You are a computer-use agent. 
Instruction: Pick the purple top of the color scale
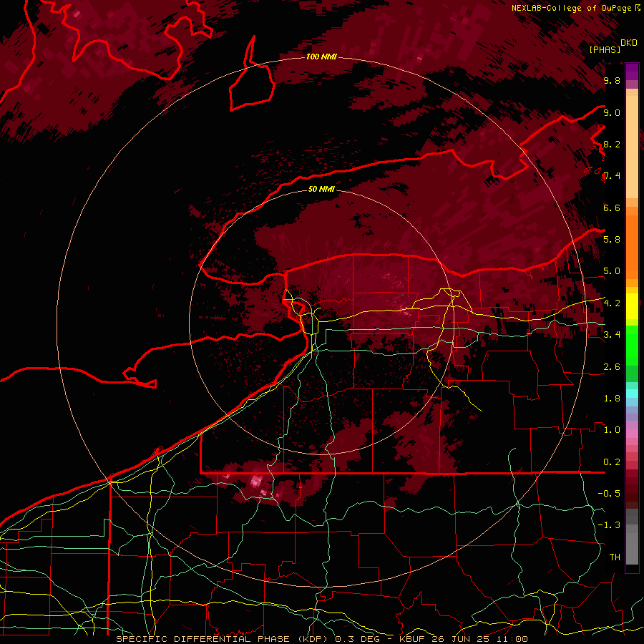pos(632,72)
